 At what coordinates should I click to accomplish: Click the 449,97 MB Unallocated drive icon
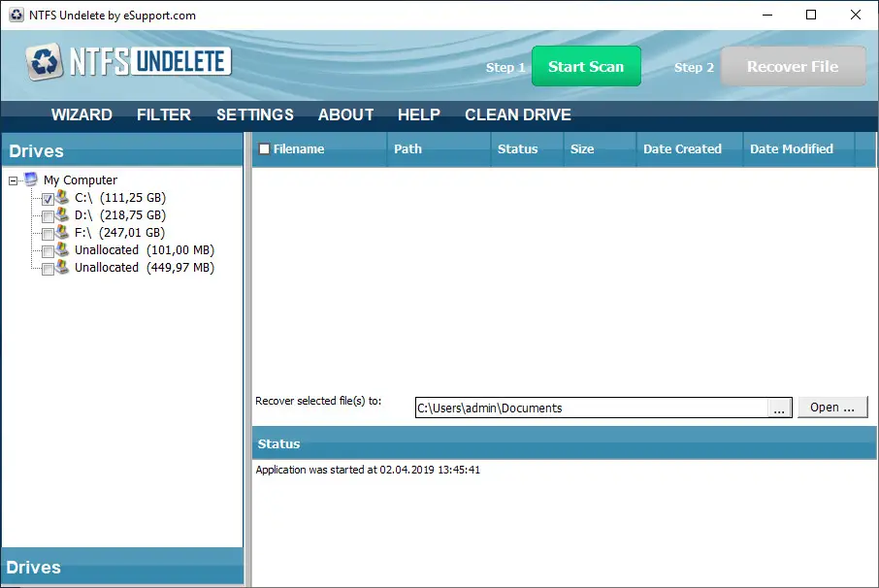click(x=62, y=266)
